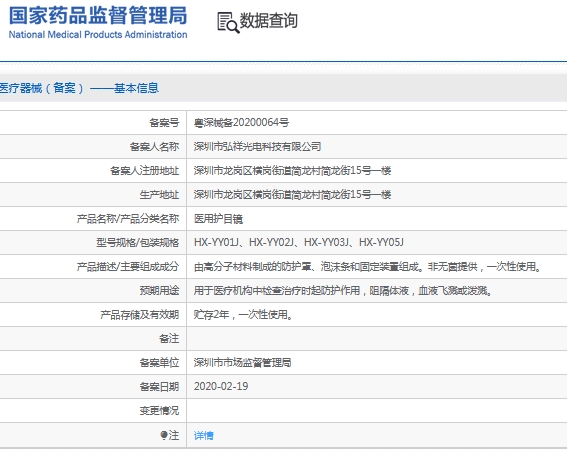Click the 数据查询 search document icon
The height and width of the screenshot is (455, 567).
(228, 22)
